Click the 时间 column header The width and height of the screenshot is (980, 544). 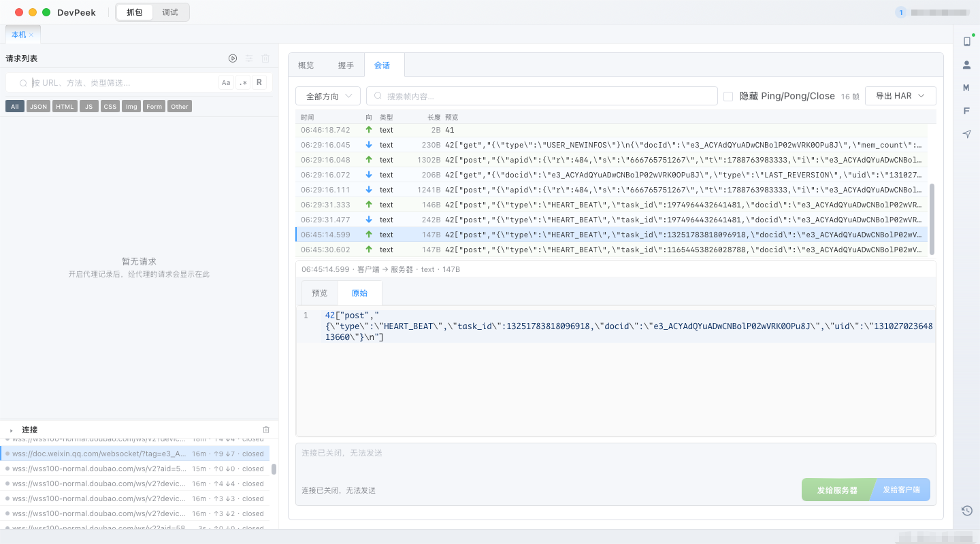pyautogui.click(x=308, y=118)
